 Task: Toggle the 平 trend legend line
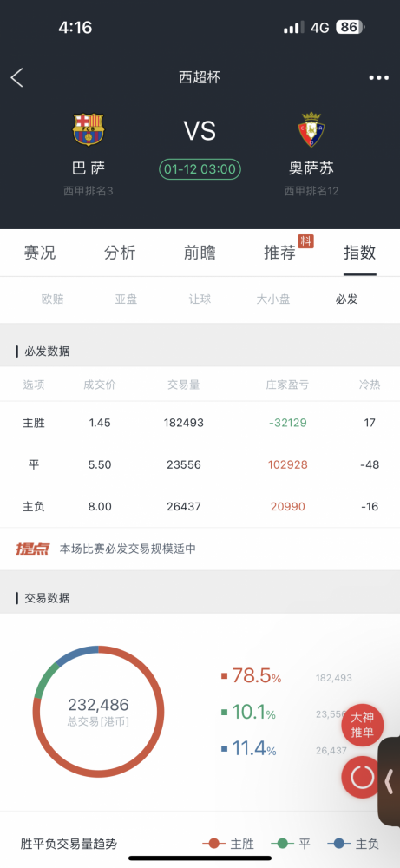tap(291, 844)
